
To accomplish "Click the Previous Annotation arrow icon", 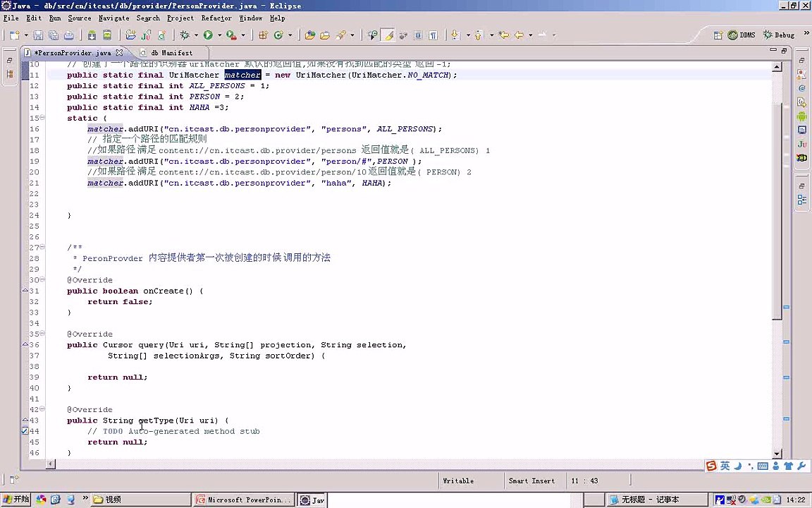I will click(479, 35).
